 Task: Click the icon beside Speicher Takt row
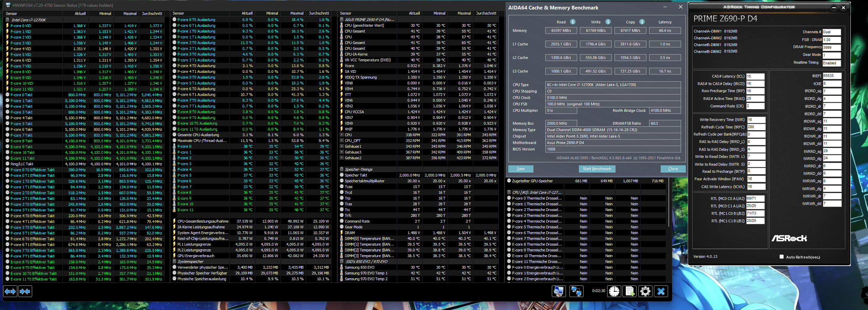pyautogui.click(x=342, y=175)
